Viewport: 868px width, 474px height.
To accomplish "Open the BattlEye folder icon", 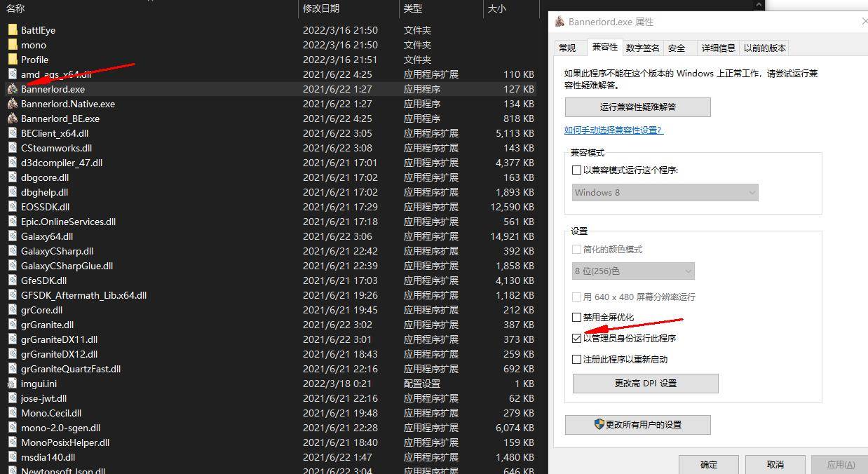I will pos(13,30).
